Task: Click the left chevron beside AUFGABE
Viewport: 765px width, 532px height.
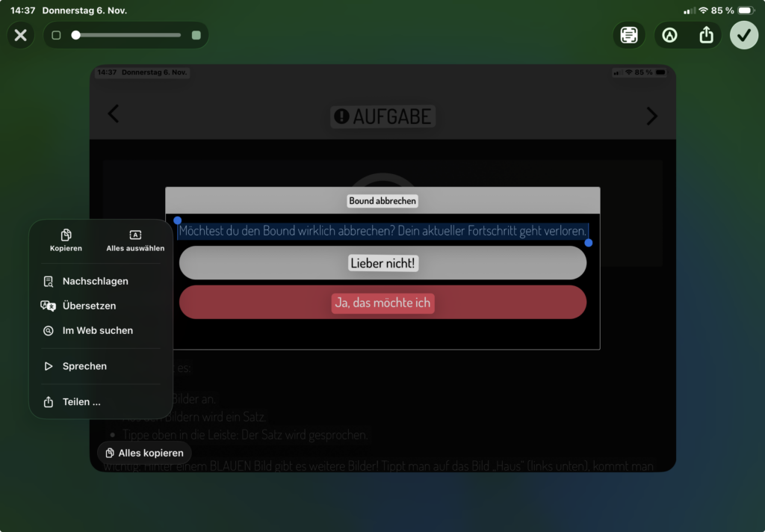Action: (x=114, y=114)
